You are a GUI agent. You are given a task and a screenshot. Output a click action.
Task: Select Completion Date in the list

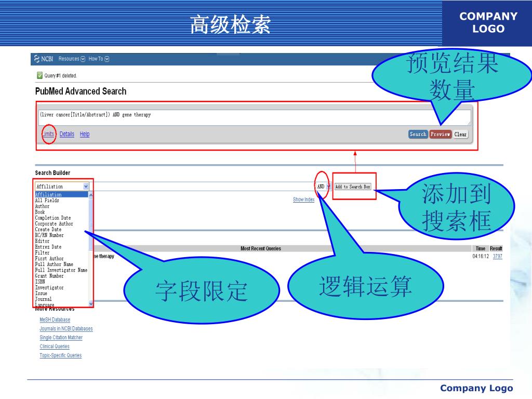[x=61, y=218]
